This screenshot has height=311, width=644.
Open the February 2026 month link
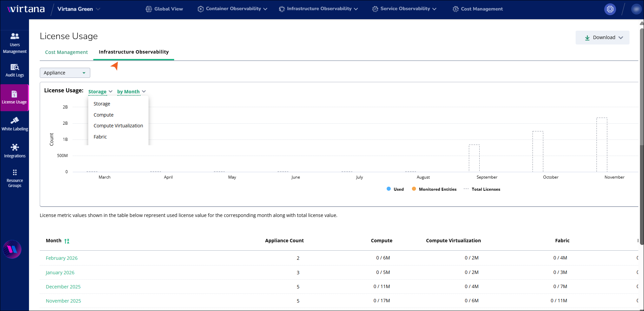[62, 258]
